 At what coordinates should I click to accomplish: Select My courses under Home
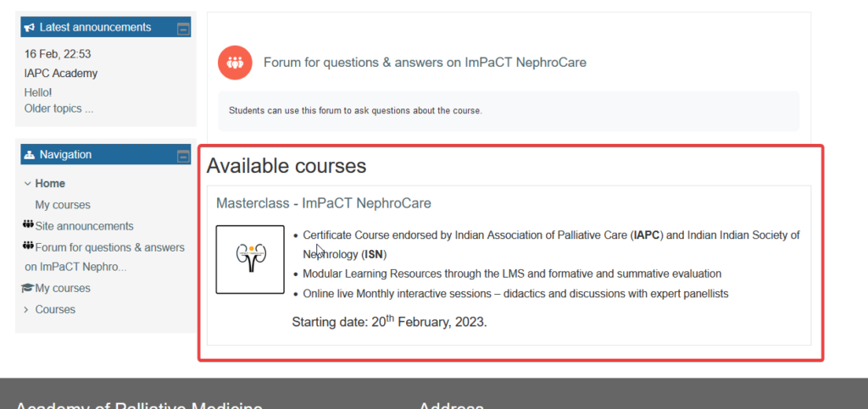coord(63,205)
